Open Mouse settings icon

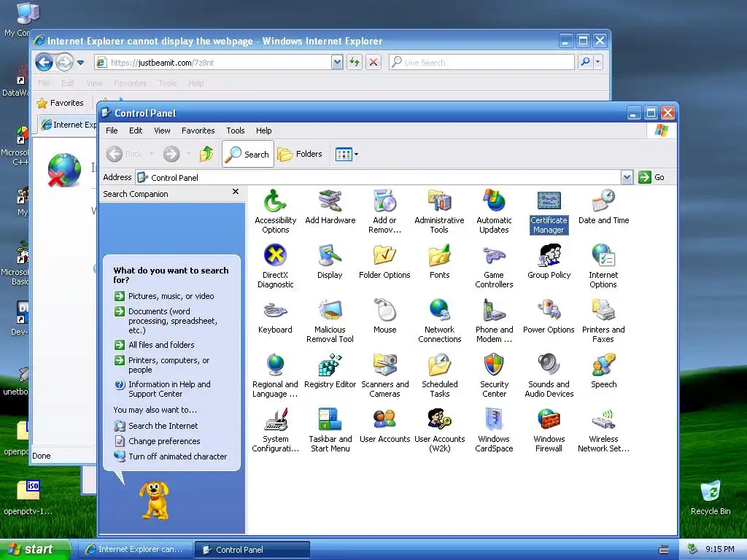[x=385, y=316]
